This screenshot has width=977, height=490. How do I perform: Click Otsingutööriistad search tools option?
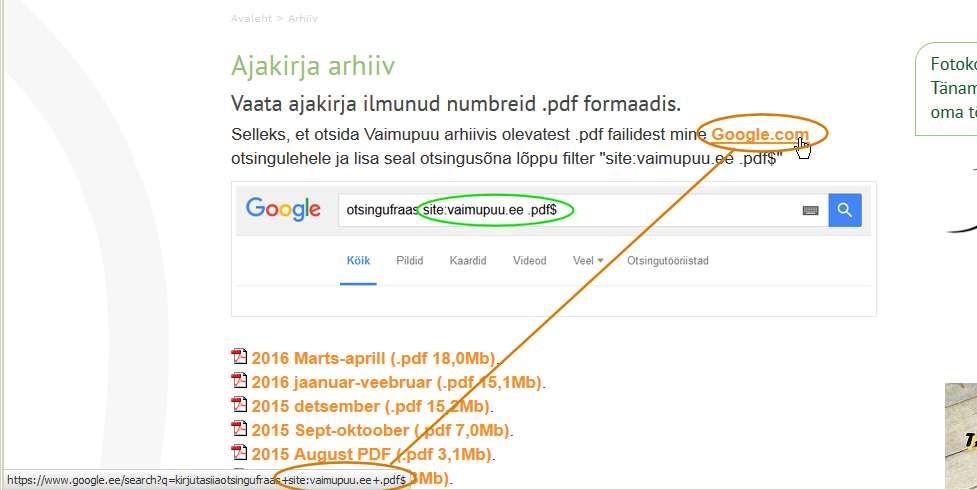point(667,261)
